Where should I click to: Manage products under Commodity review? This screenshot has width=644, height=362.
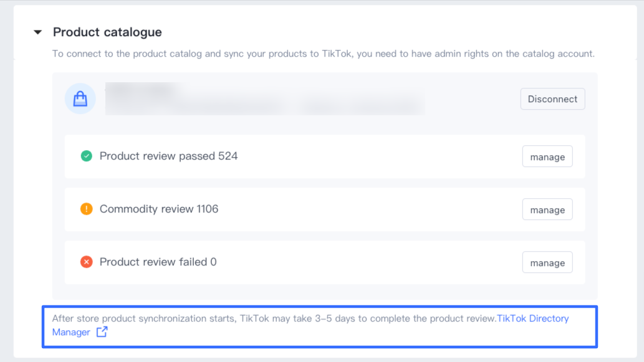[547, 210]
